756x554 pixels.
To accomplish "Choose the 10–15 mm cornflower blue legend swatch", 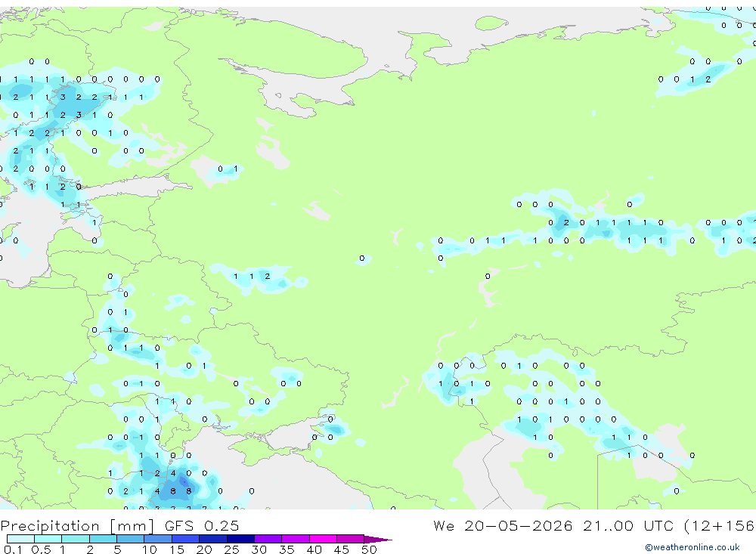I will pyautogui.click(x=158, y=539).
